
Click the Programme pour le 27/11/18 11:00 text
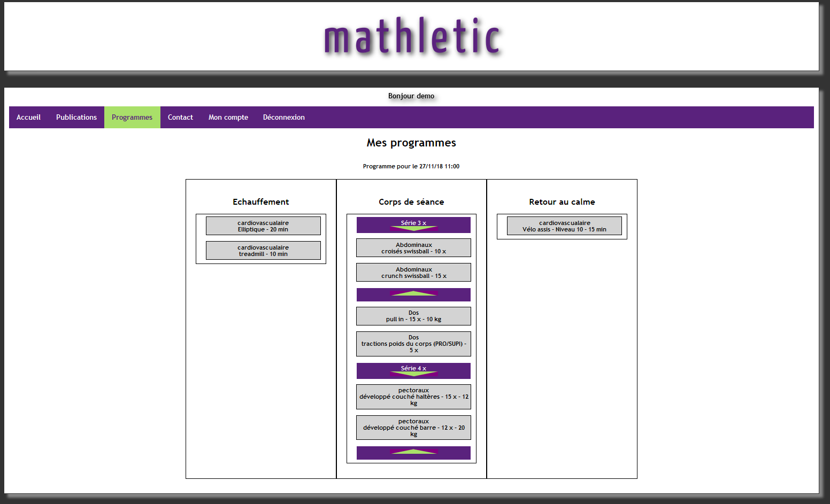click(x=411, y=166)
